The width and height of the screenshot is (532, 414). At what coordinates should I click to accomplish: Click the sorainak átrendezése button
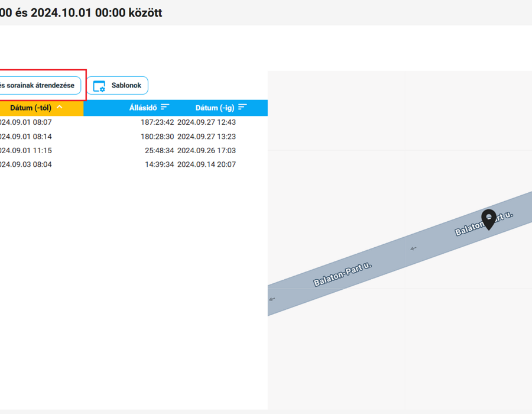click(40, 86)
